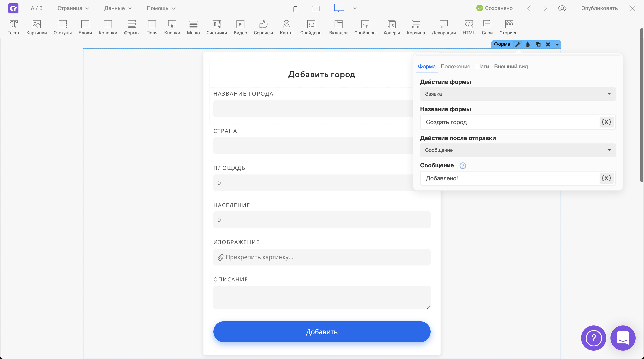This screenshot has height=359, width=644.
Task: Click the Страна input field
Action: (x=313, y=146)
